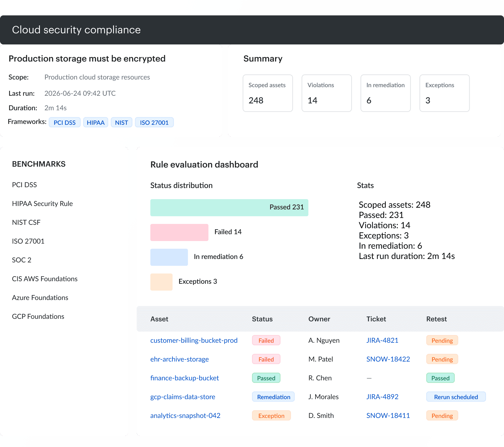Click the HIPAA framework tag
The image size is (504, 447).
point(96,123)
